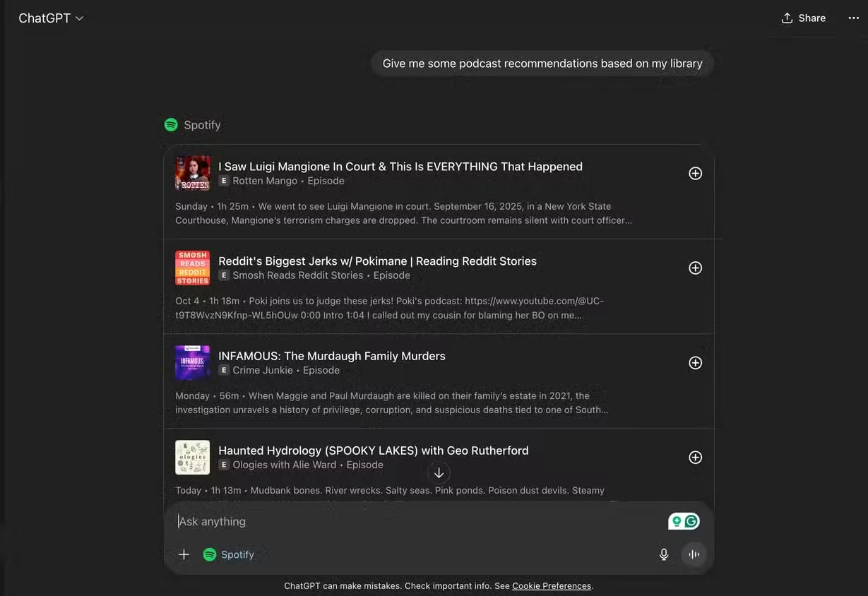Click the Spotify header logo above results
The height and width of the screenshot is (596, 868).
[171, 125]
